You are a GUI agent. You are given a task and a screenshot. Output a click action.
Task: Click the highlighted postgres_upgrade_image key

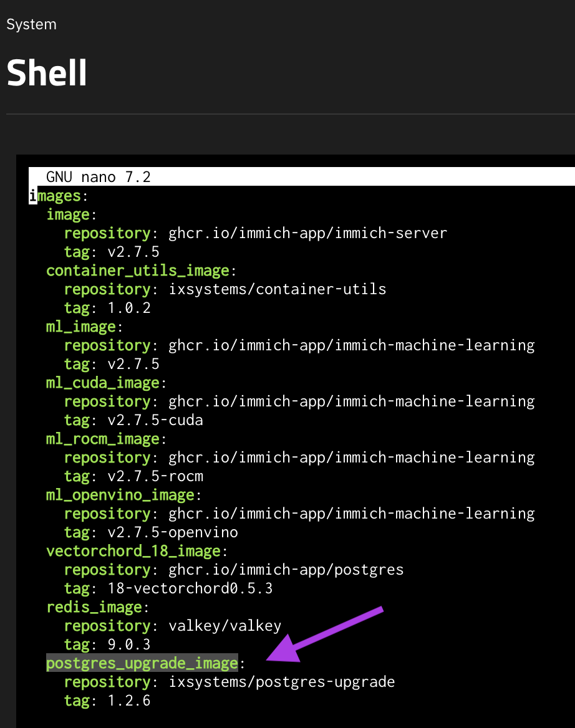142,663
